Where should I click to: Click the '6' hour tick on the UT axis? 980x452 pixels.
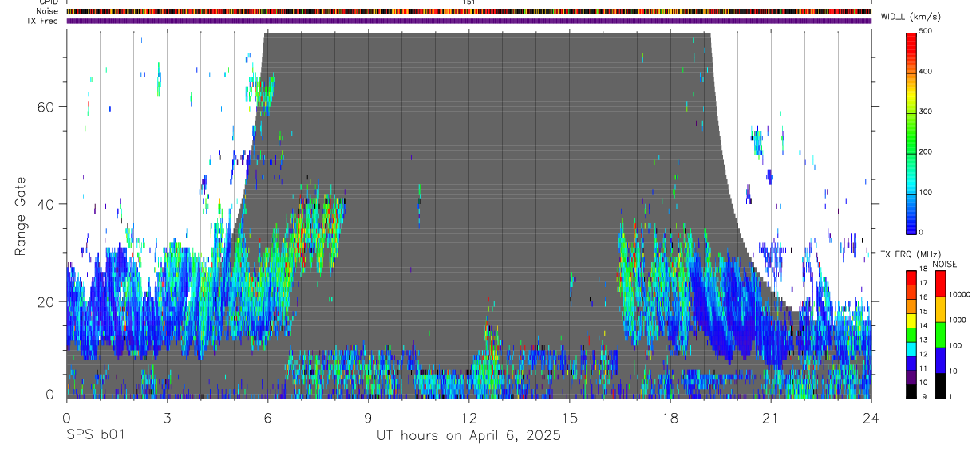pyautogui.click(x=267, y=418)
